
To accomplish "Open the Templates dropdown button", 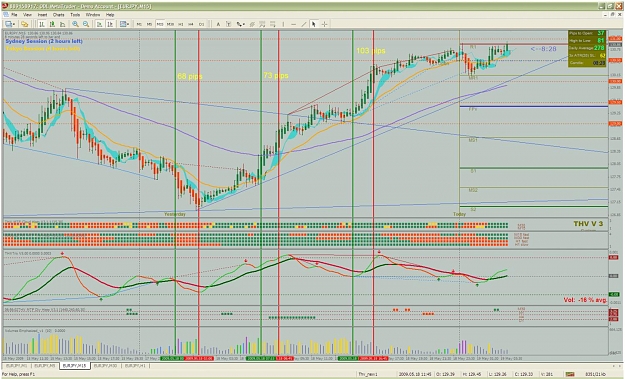I will click(x=124, y=24).
